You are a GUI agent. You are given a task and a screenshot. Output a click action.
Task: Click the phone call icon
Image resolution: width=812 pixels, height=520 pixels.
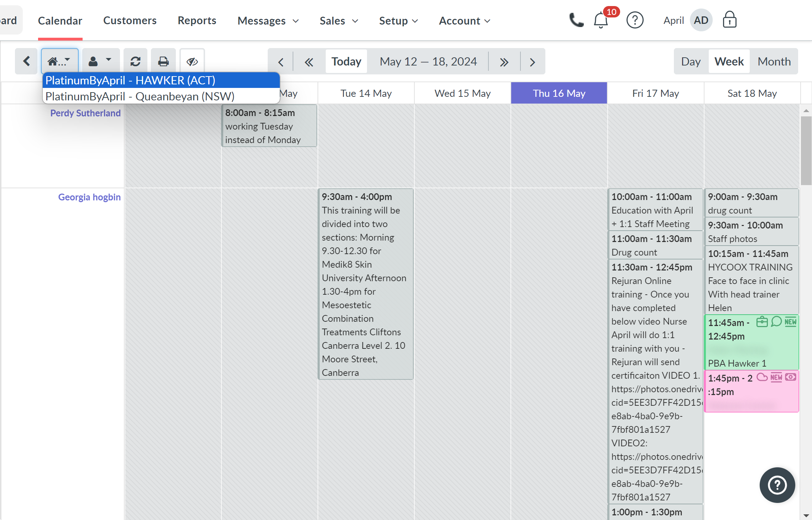pyautogui.click(x=576, y=20)
